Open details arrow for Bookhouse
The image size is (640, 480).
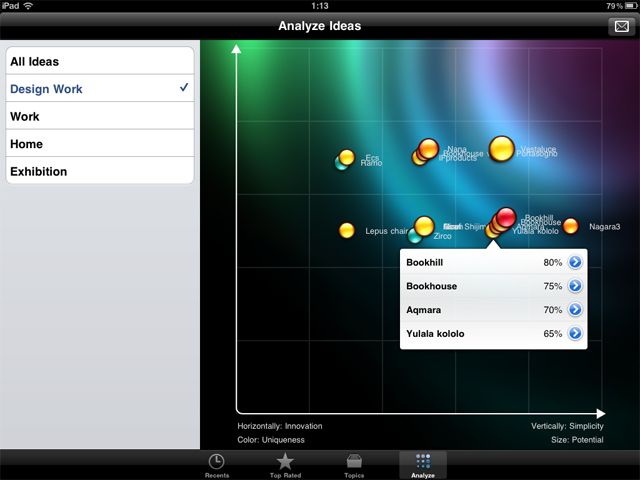pos(575,286)
